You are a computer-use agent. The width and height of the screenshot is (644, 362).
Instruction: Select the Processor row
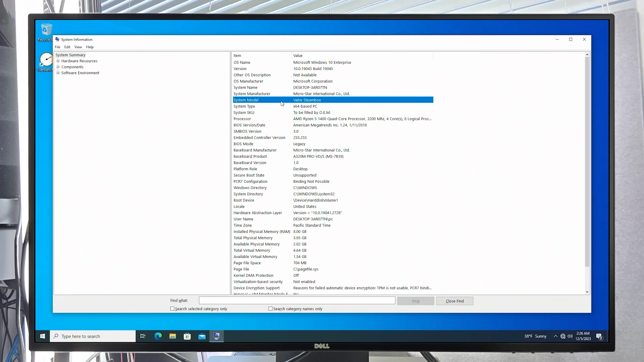point(333,119)
